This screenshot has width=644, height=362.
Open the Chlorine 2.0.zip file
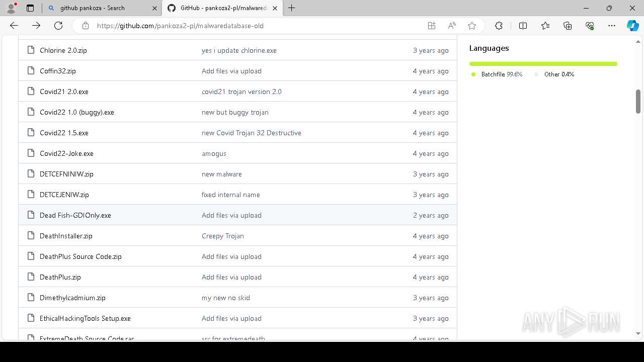point(63,50)
